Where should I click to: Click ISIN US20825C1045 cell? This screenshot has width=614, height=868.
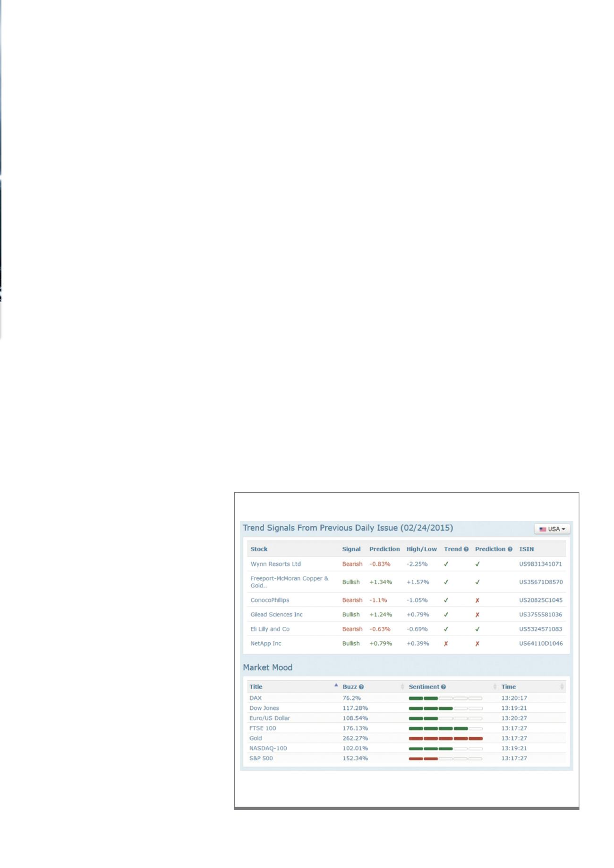point(541,600)
